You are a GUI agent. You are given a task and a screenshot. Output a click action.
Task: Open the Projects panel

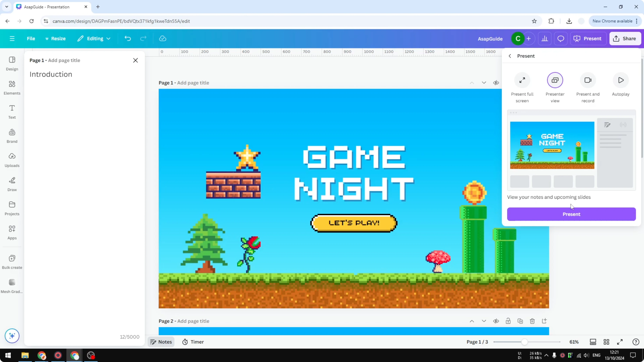pyautogui.click(x=12, y=208)
